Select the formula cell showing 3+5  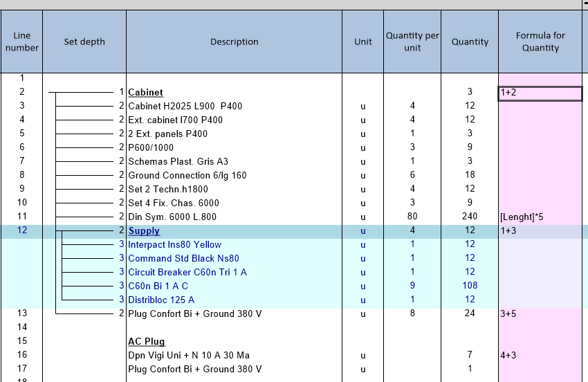(540, 313)
